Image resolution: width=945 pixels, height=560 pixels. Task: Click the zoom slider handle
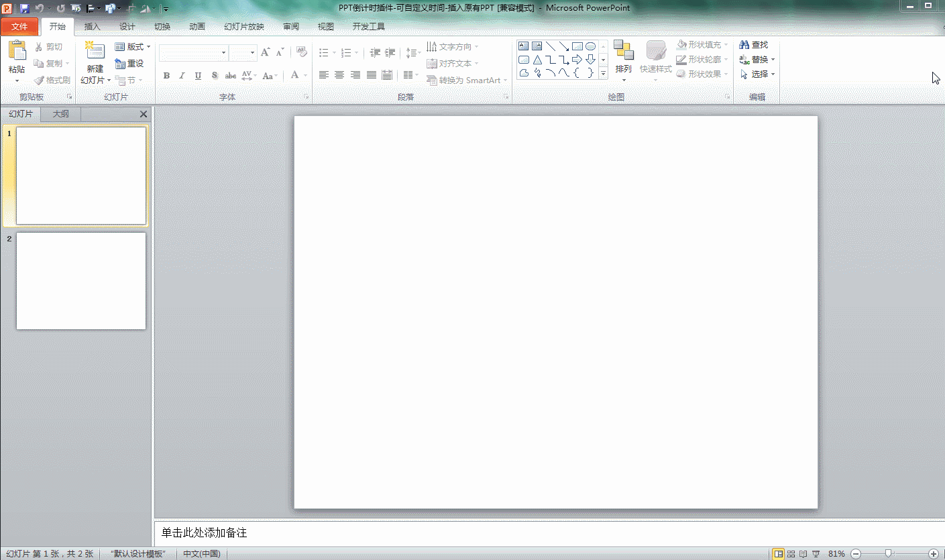[888, 554]
